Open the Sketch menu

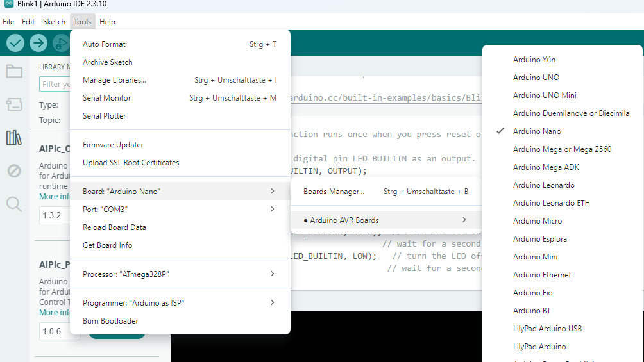55,22
